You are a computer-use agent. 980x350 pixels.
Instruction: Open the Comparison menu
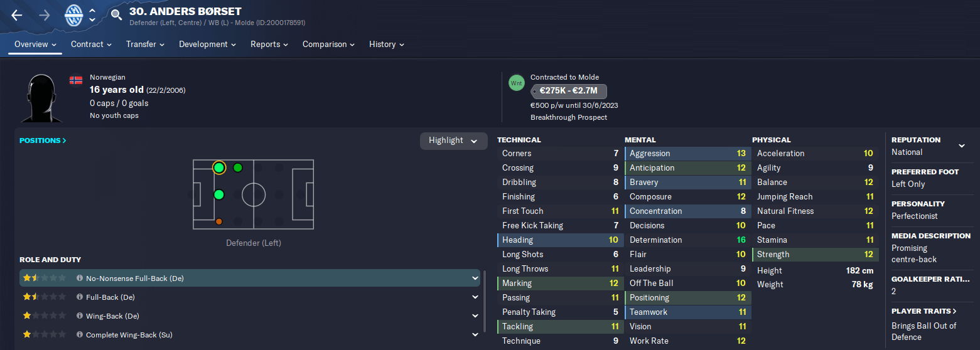point(328,45)
